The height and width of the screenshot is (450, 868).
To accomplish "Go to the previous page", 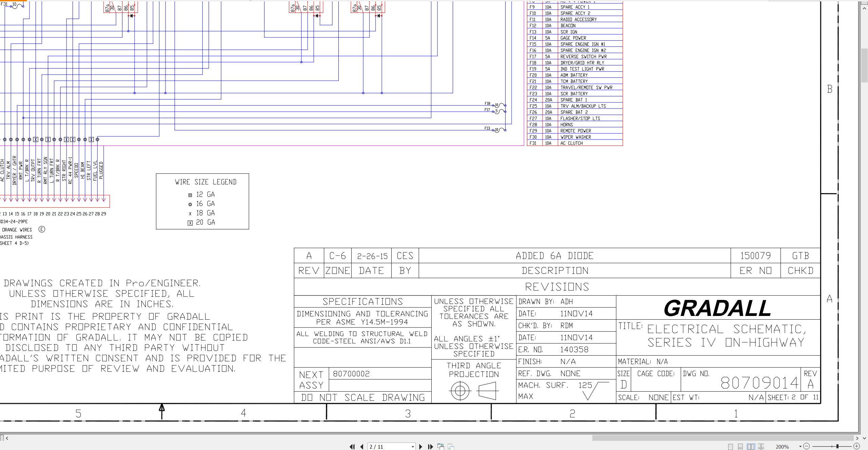I will coord(362,447).
